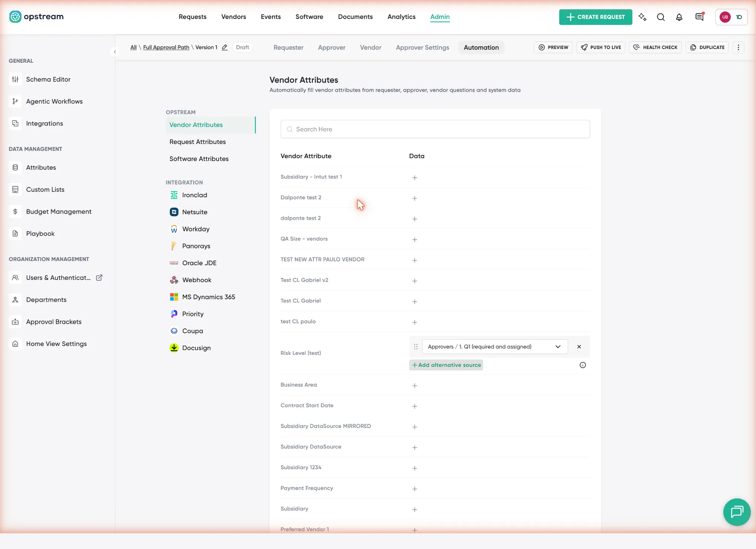Click Add alternative source
The width and height of the screenshot is (756, 549).
tap(446, 365)
